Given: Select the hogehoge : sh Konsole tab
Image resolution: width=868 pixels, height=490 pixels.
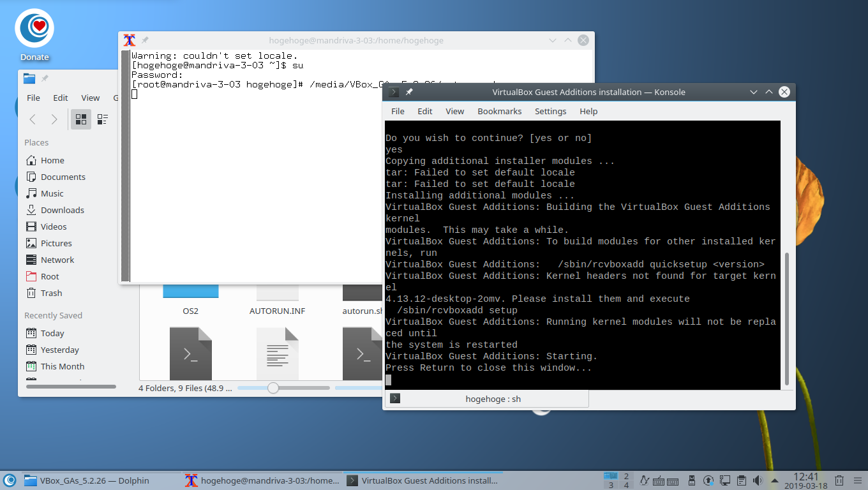Looking at the screenshot, I should point(487,399).
